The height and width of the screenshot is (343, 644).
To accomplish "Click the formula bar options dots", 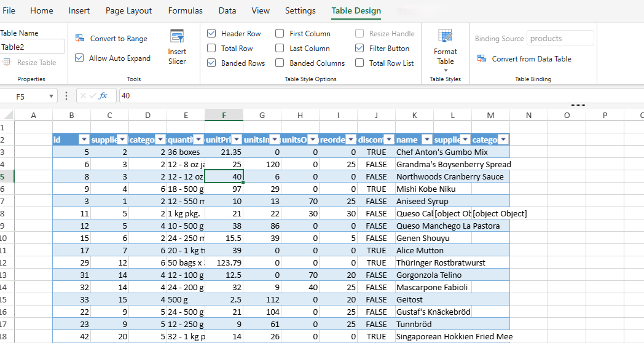I will click(66, 96).
